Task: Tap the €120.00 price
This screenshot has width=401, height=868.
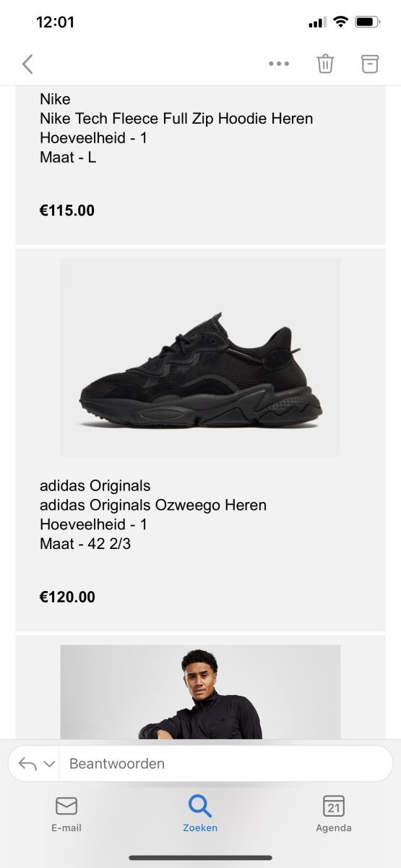Action: tap(67, 597)
